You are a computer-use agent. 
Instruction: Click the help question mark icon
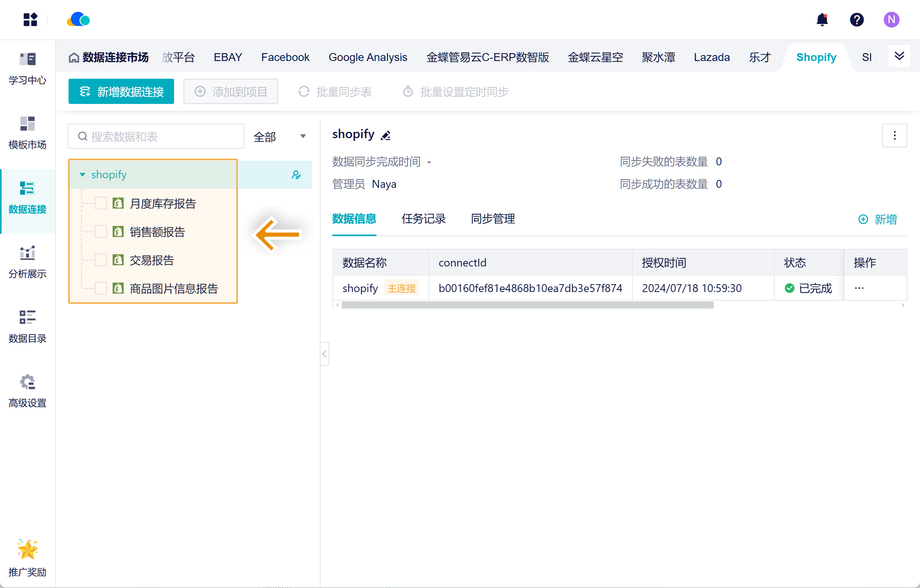857,20
